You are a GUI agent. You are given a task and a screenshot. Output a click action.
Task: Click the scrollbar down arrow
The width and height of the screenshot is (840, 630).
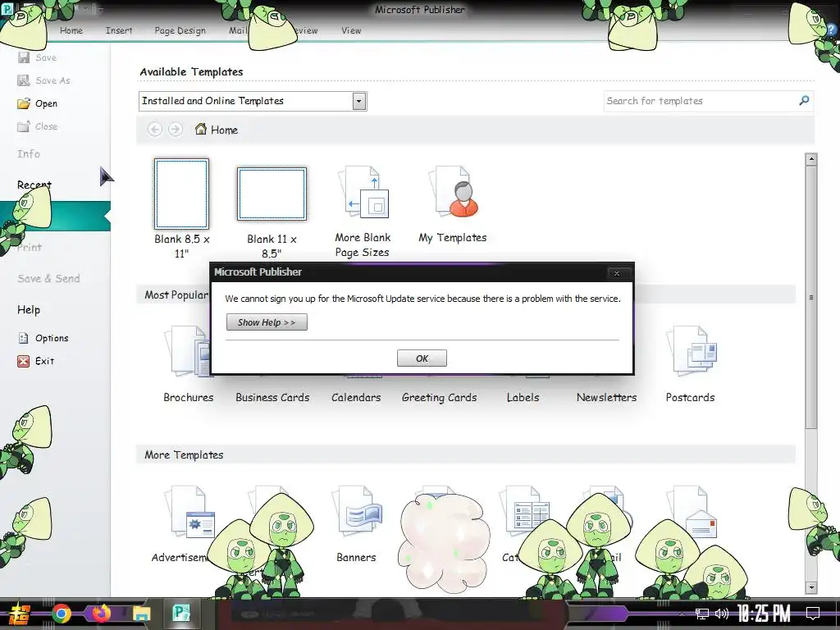811,587
